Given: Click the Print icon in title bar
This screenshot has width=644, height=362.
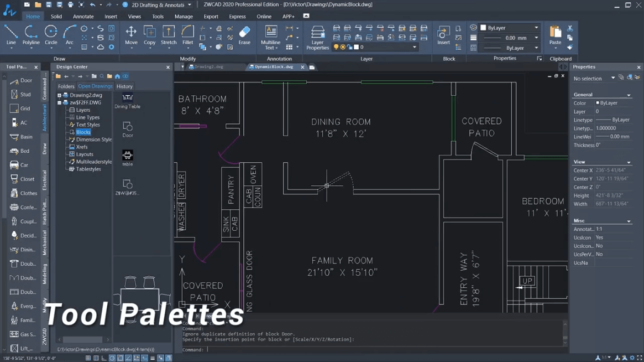Looking at the screenshot, I should pos(70,4).
